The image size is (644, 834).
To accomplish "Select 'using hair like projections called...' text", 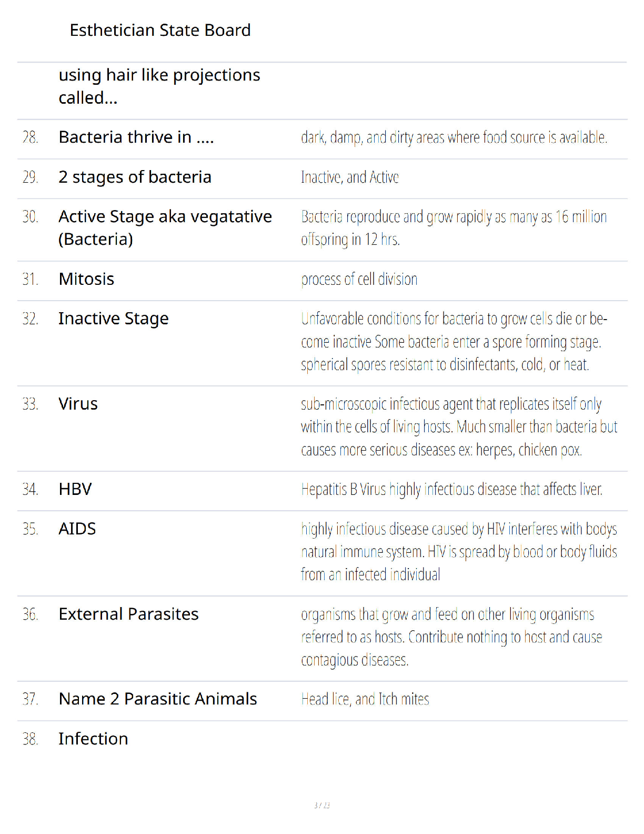I will tap(159, 86).
